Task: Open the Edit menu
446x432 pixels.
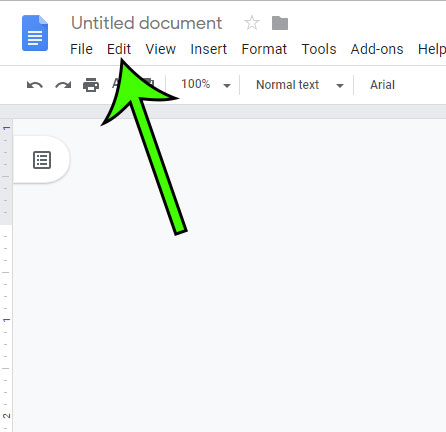Action: (119, 49)
